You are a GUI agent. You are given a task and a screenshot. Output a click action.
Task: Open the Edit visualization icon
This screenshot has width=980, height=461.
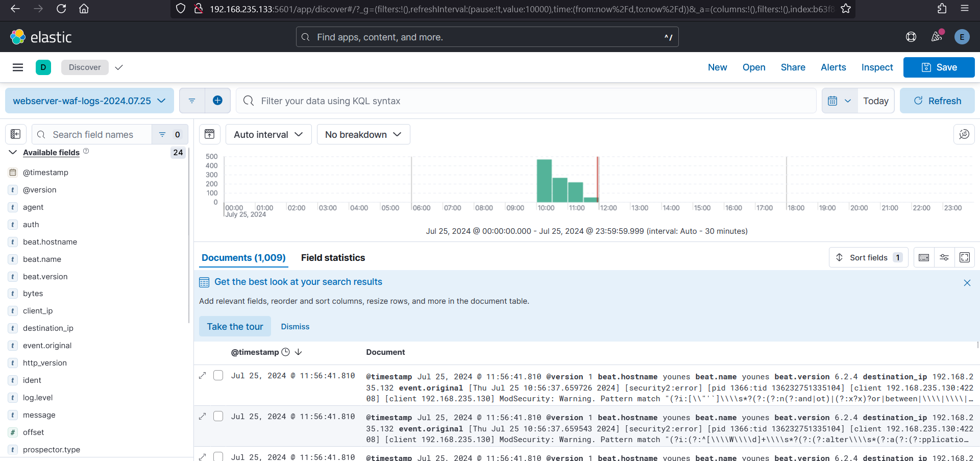click(964, 134)
